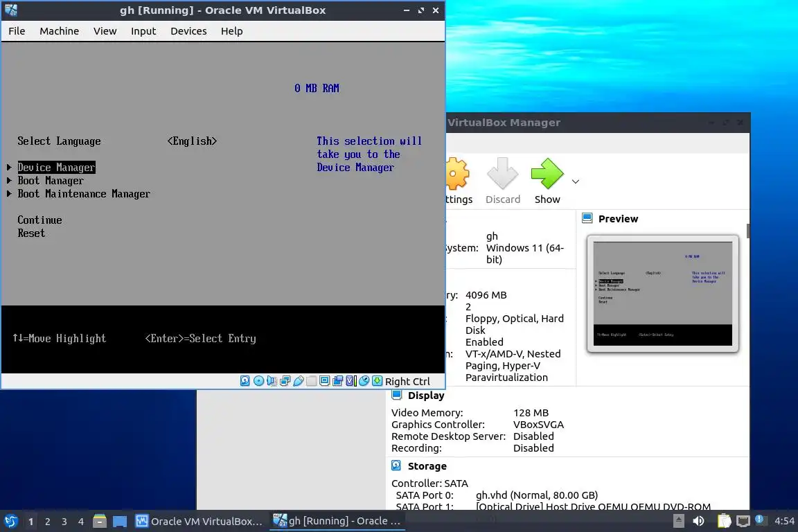Click the USB devices status icon
Viewport: 798px width, 532px height.
pos(299,381)
